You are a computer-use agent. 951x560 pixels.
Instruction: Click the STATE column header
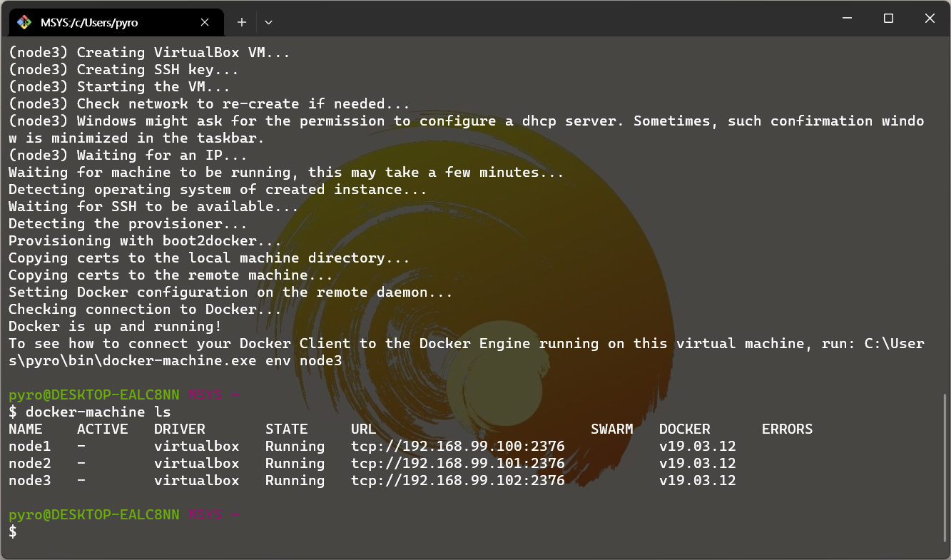click(287, 429)
